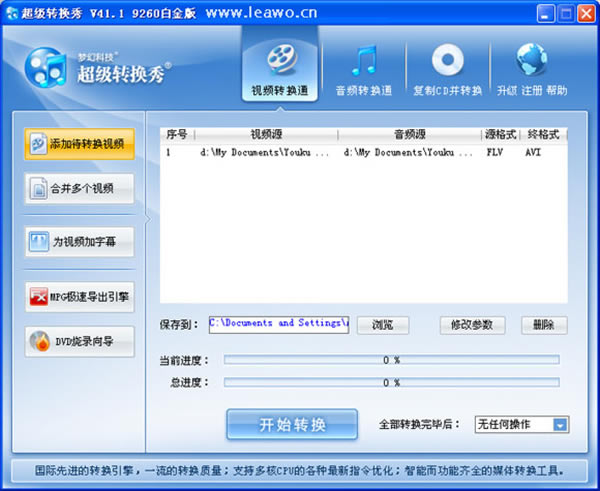Switch to 音频转换通 tab label
Viewport: 600px width, 491px height.
pos(364,91)
